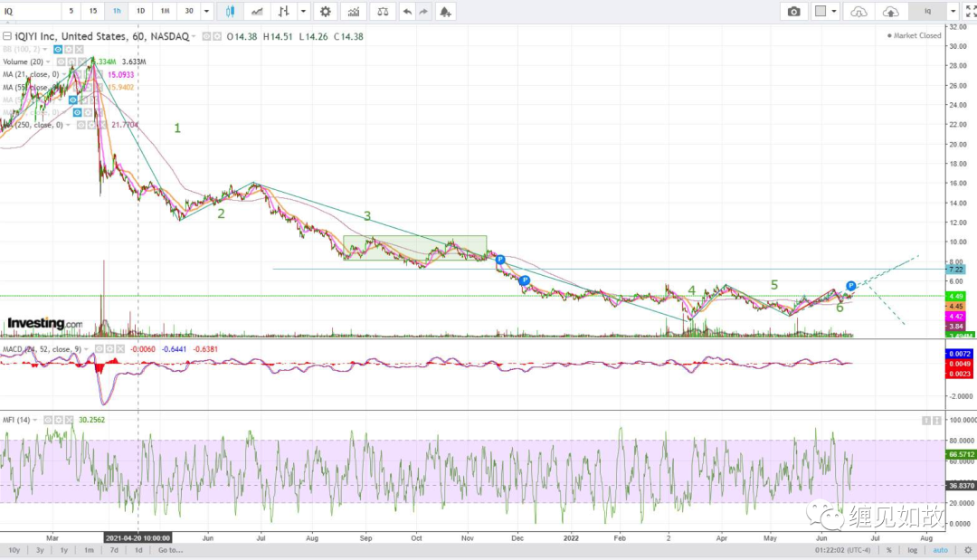Viewport: 977px width, 560px height.
Task: Click the square layout color swatch icon
Action: tap(820, 11)
